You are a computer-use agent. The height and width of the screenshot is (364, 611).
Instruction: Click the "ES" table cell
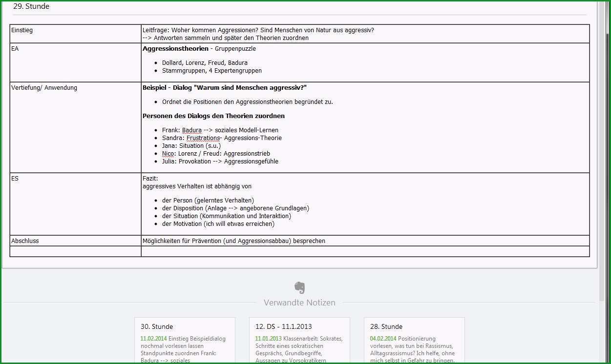click(x=76, y=204)
